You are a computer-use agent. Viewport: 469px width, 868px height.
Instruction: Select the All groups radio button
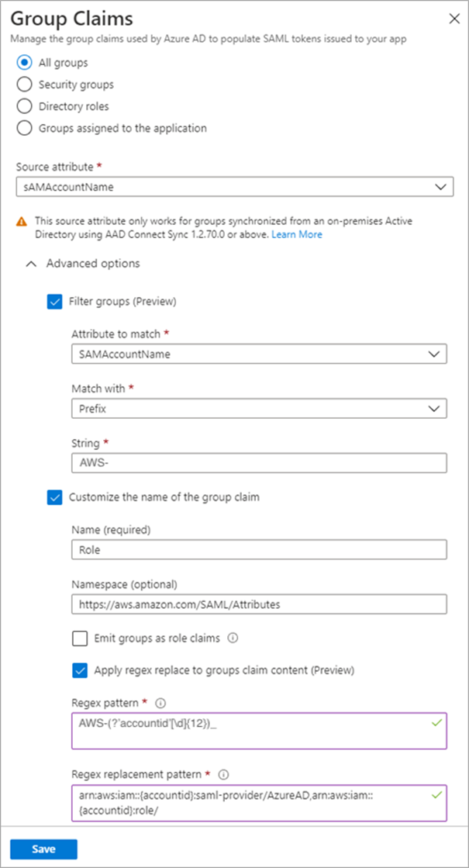[x=24, y=63]
